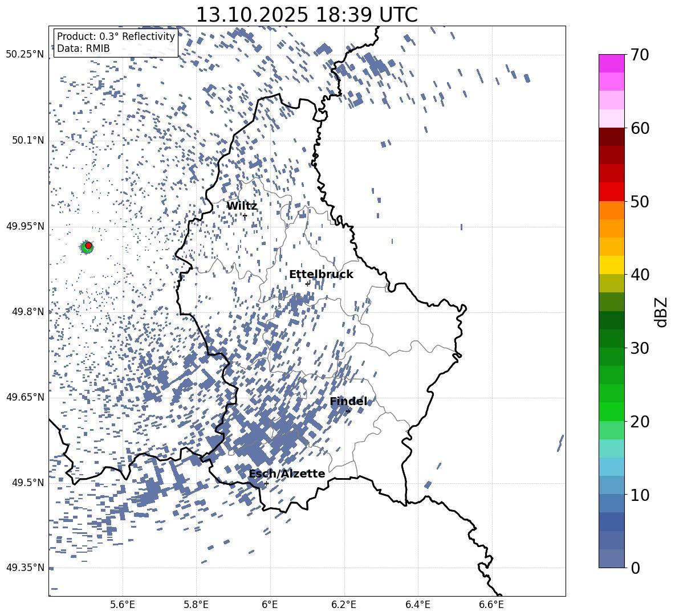The height and width of the screenshot is (616, 675).
Task: Click the 60 colorbar tick value
Action: tap(640, 128)
